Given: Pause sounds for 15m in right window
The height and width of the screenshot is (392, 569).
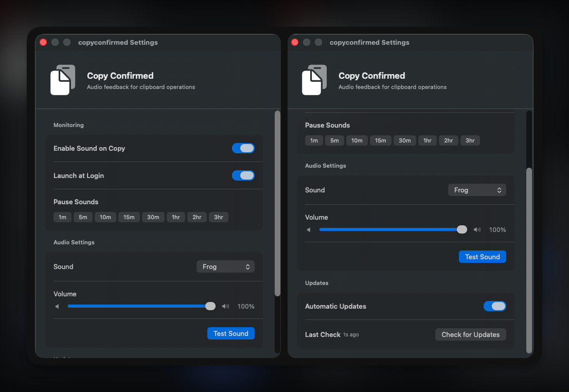Looking at the screenshot, I should pos(380,140).
